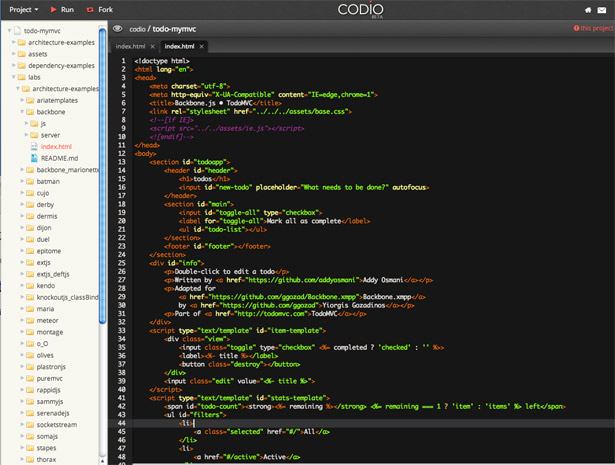This screenshot has width=615, height=465.
Task: Select the meteor folder
Action: tap(47, 320)
